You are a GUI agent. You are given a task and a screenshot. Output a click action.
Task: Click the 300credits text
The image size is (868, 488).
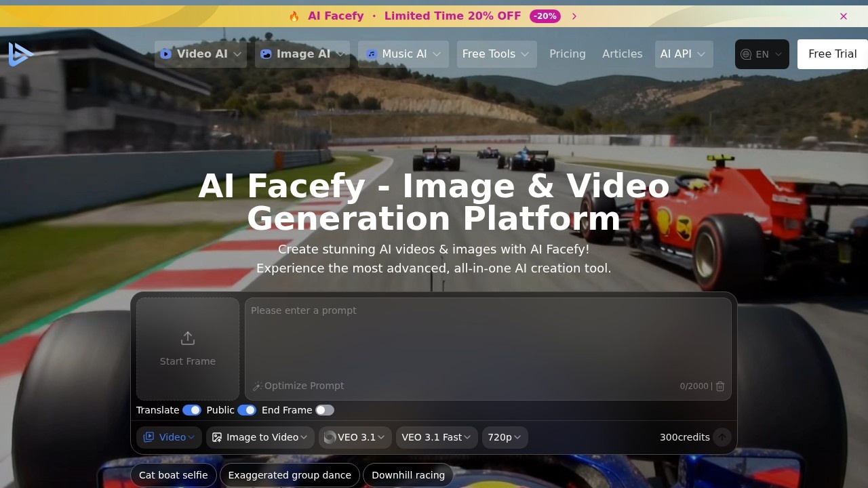coord(685,437)
